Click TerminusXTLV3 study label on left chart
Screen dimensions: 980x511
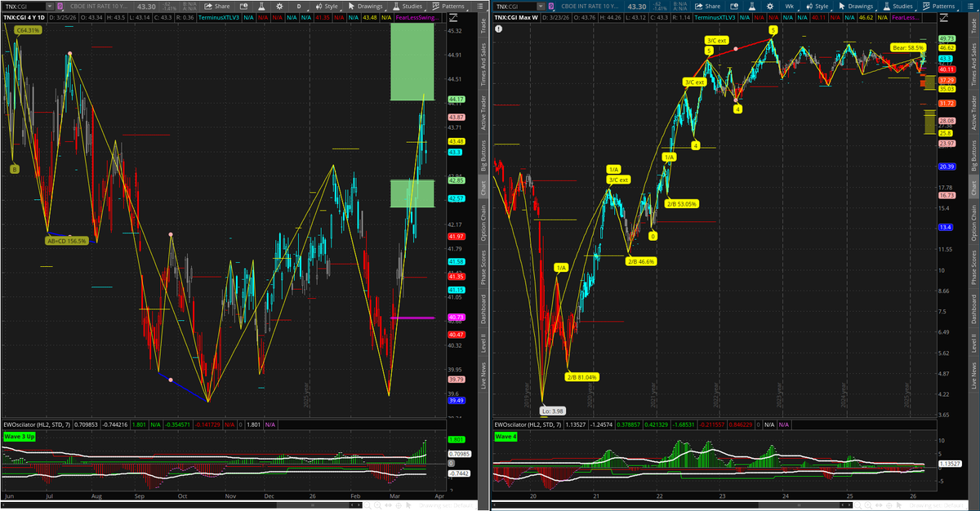[x=219, y=18]
